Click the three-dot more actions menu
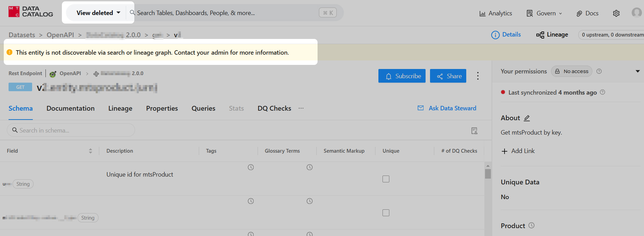Viewport: 644px width, 236px height. pyautogui.click(x=478, y=76)
